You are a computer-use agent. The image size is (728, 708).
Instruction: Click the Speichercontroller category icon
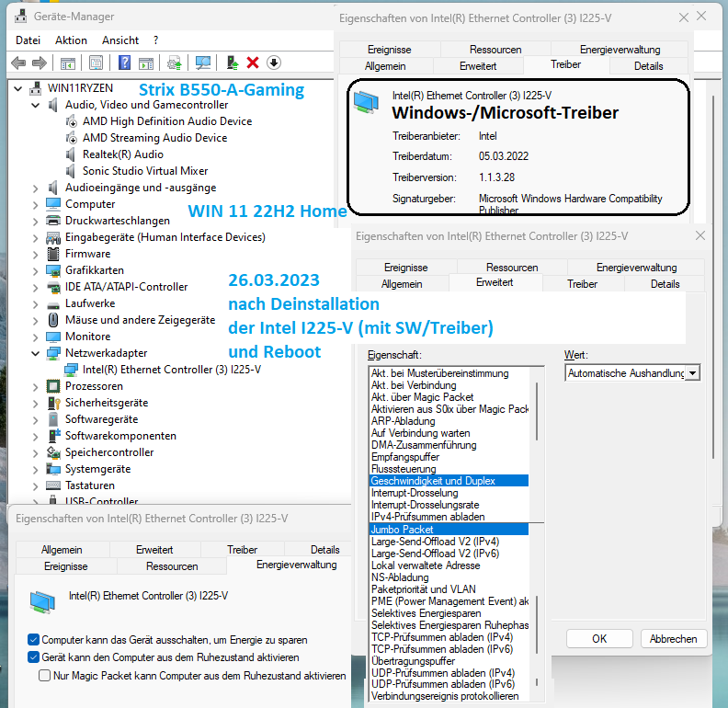click(x=53, y=452)
